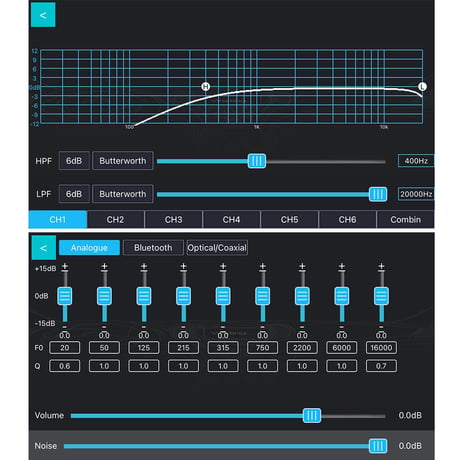Click the Volume 0.0dB value
This screenshot has width=460, height=460.
[x=410, y=415]
